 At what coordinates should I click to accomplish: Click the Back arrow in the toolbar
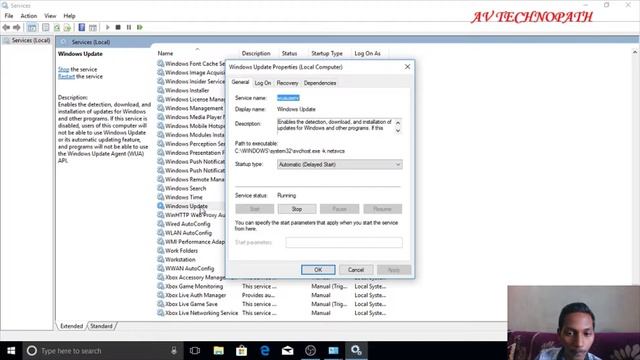point(6,27)
